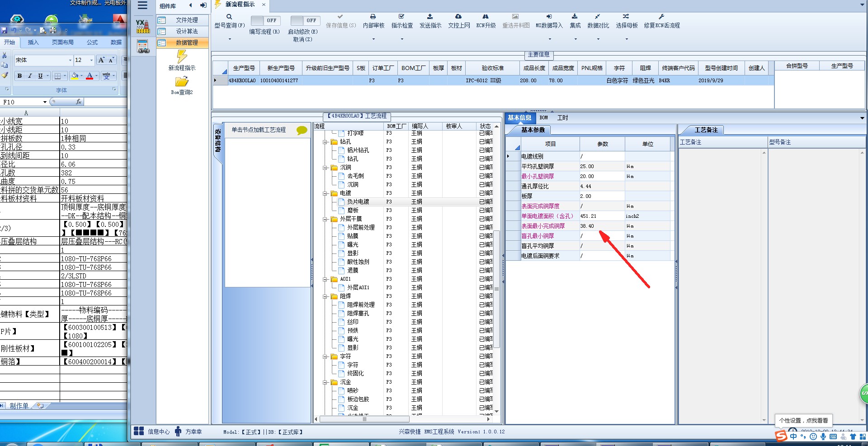Viewport: 868px width, 446px height.
Task: Collapse the 电镀 tree node
Action: [x=325, y=193]
